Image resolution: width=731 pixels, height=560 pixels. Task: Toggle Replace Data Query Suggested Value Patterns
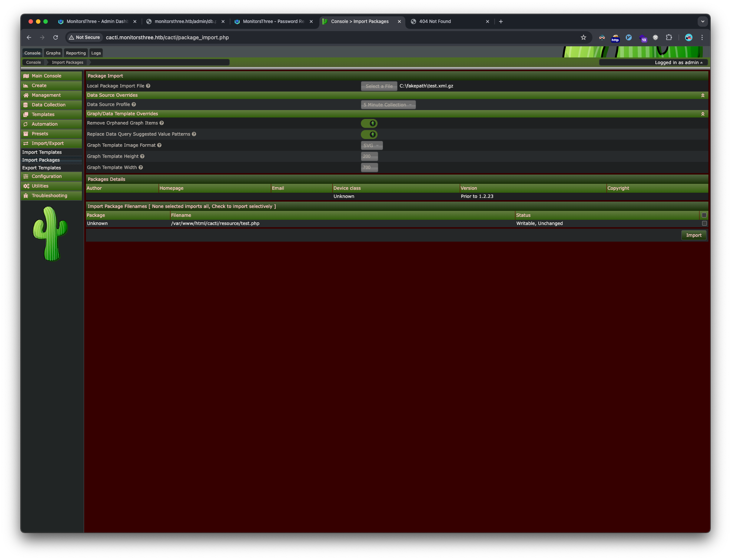[369, 134]
